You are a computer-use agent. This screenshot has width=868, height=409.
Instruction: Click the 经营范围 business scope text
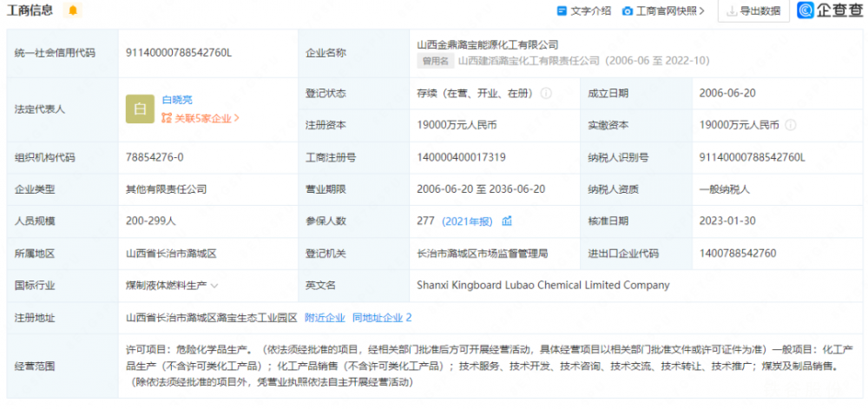pyautogui.click(x=490, y=366)
